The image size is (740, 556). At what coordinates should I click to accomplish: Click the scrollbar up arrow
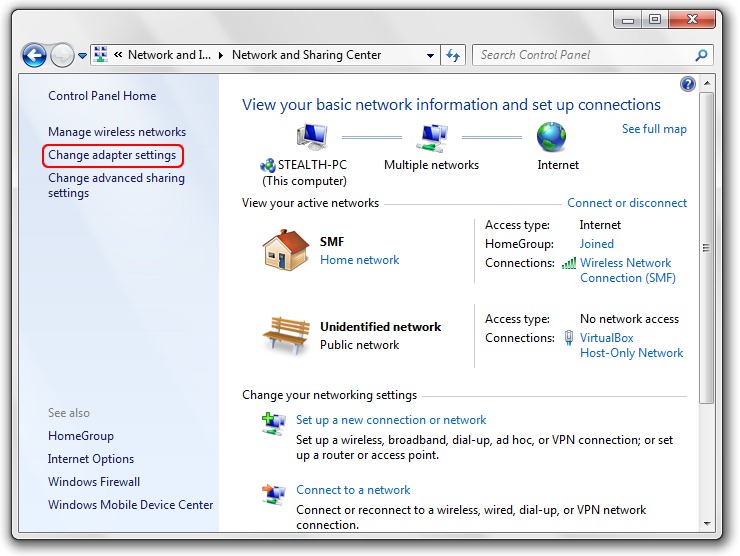706,83
